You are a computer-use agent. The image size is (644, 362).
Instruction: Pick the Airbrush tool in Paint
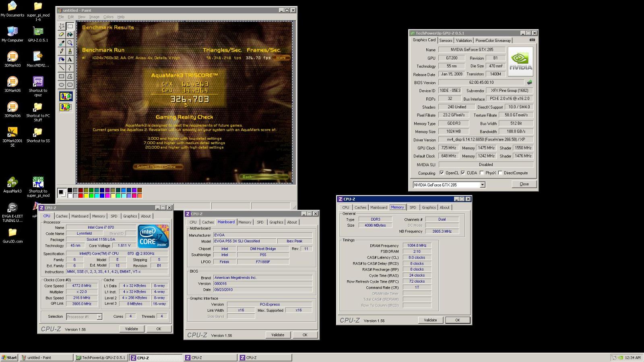pyautogui.click(x=62, y=59)
